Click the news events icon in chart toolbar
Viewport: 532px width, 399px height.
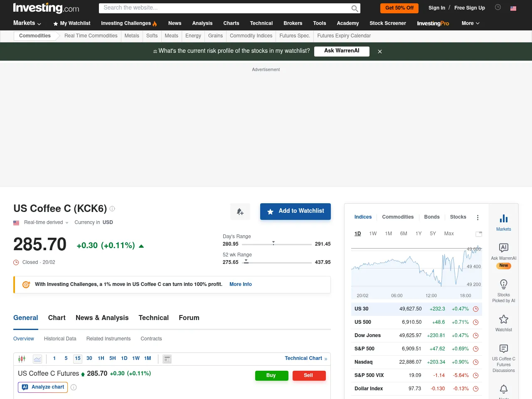pyautogui.click(x=167, y=358)
